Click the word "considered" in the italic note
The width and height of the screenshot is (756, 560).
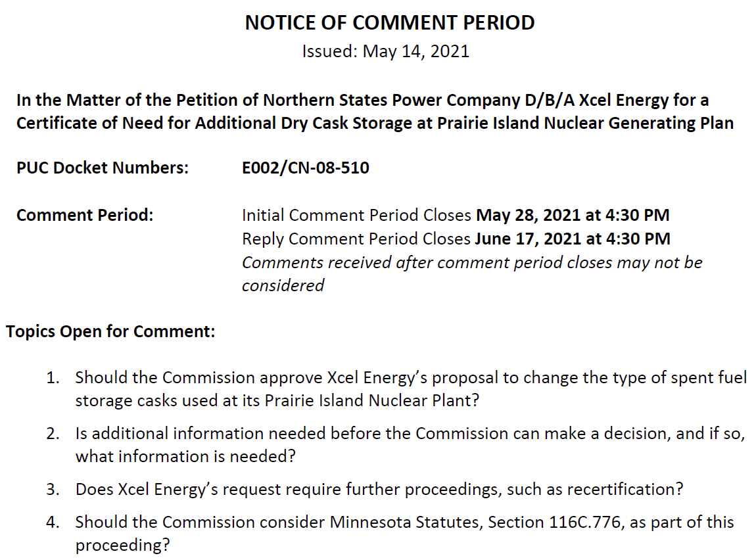click(x=283, y=285)
